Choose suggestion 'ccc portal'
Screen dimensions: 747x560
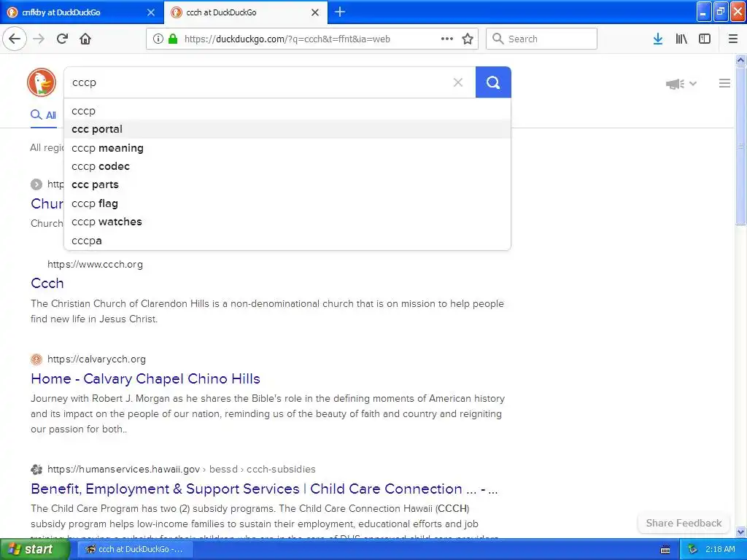(287, 129)
